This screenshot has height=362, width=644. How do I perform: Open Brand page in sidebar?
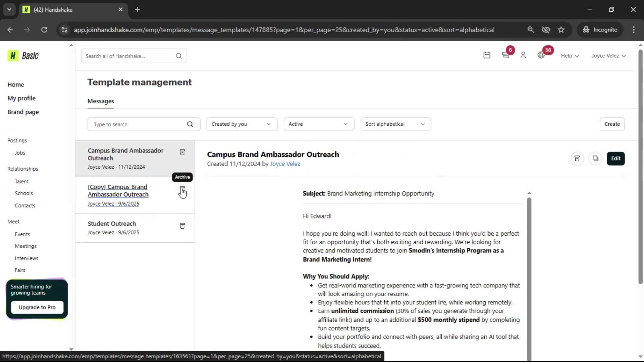click(23, 112)
